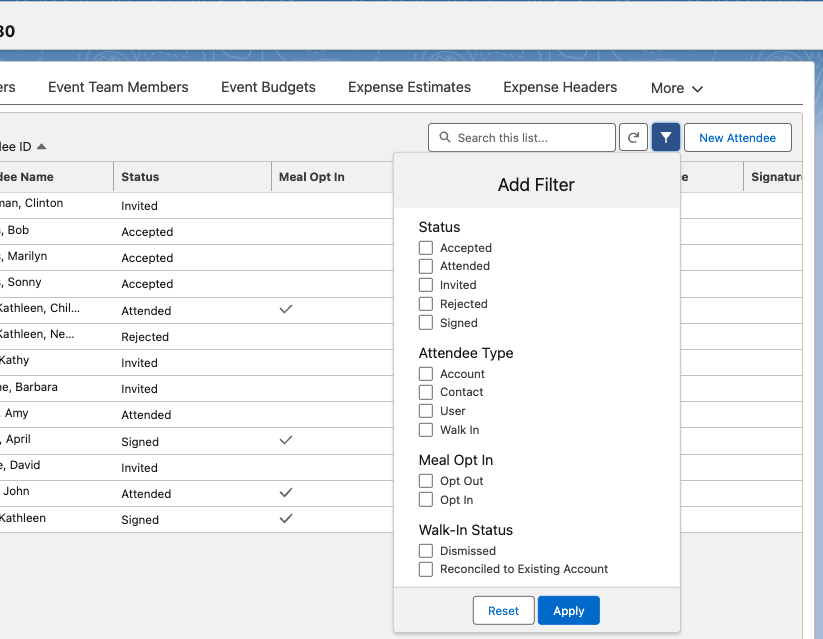
Task: Click the New Attendee button
Action: pos(737,138)
